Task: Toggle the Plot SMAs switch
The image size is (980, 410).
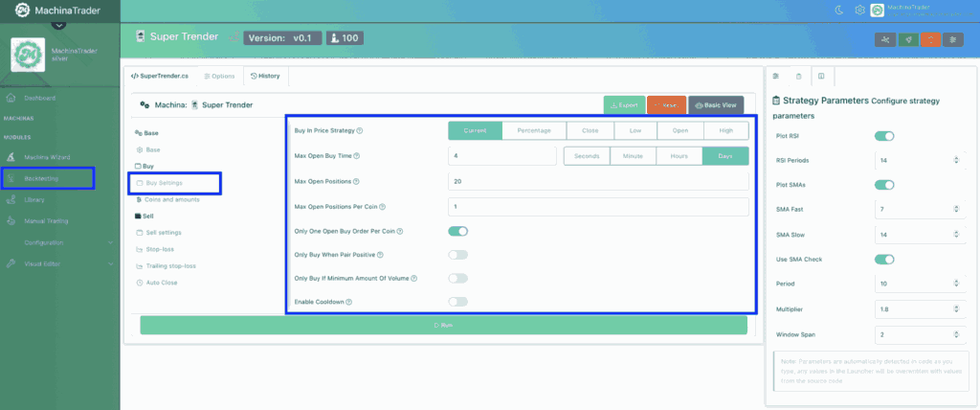Action: [x=884, y=185]
